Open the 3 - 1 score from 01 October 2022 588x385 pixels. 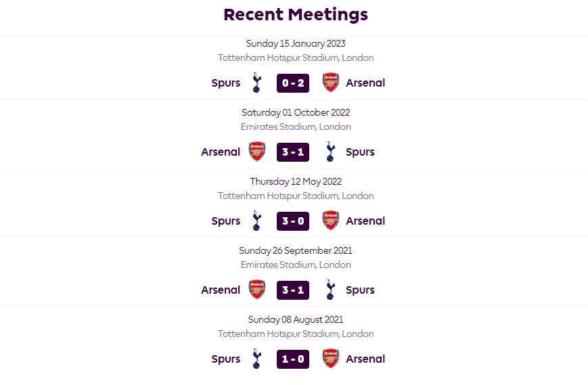click(x=293, y=152)
